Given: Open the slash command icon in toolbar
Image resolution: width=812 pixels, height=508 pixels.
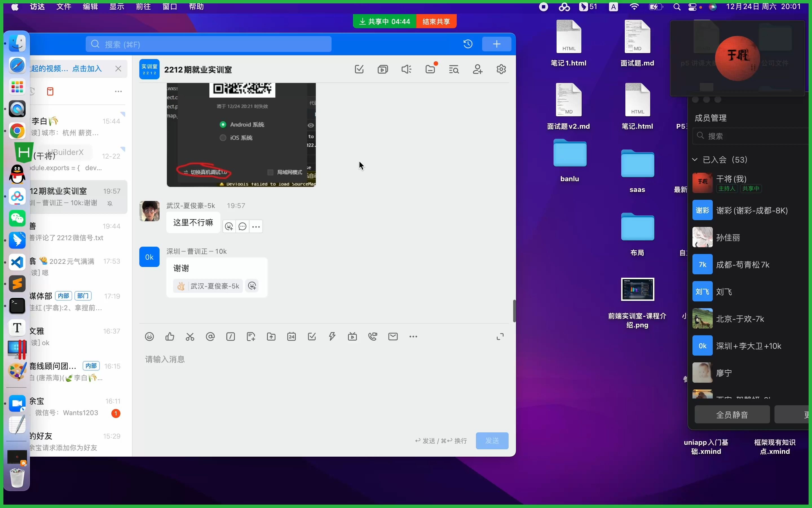Looking at the screenshot, I should point(231,336).
